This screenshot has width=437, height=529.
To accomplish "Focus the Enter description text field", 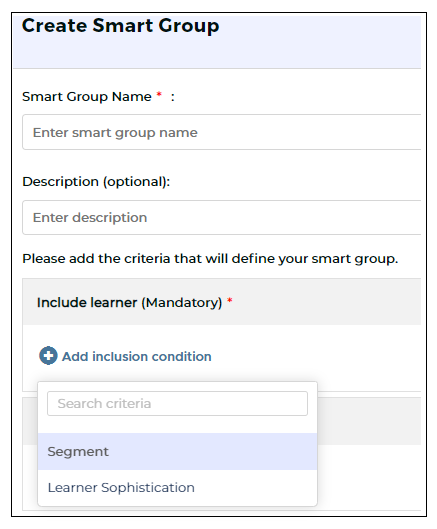I will [222, 217].
